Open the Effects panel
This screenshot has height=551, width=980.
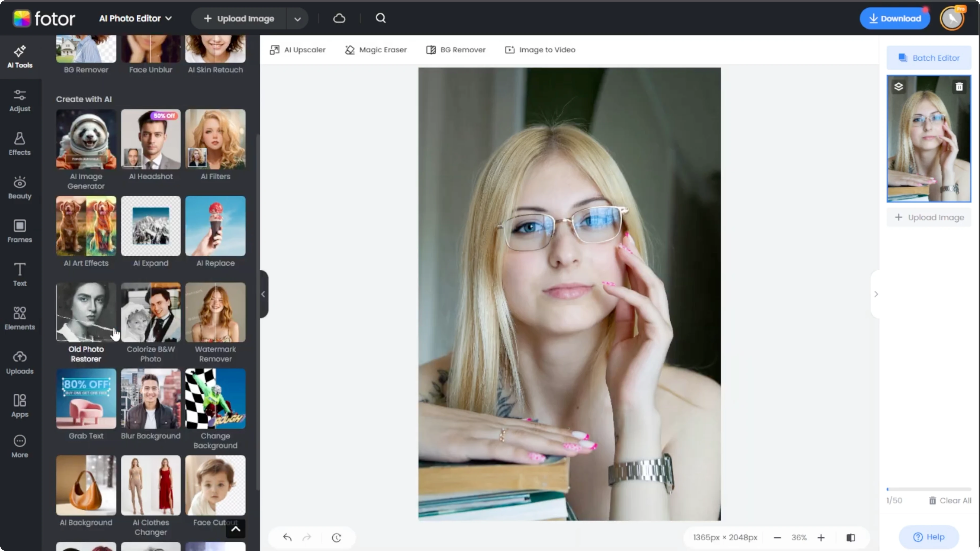(20, 144)
